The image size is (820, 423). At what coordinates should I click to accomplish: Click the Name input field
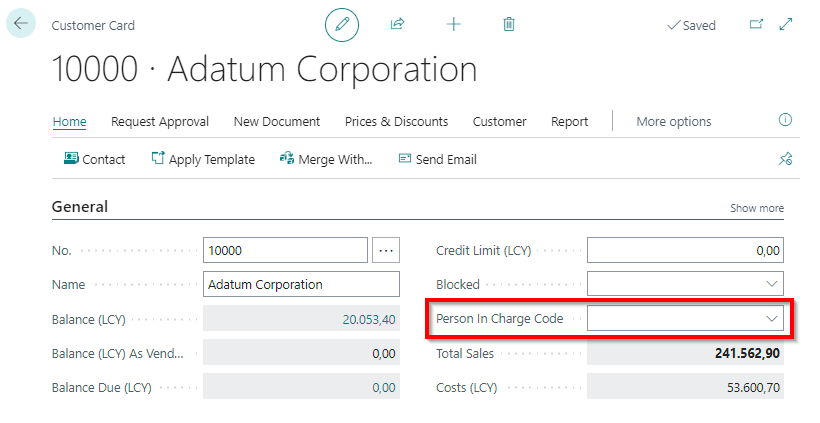(x=300, y=284)
